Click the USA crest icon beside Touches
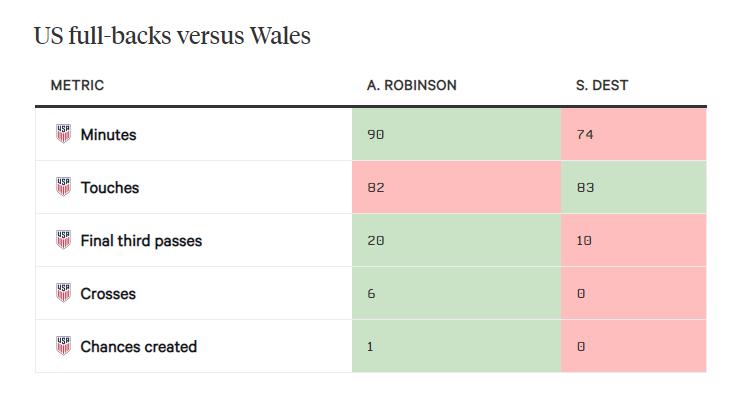 point(63,187)
